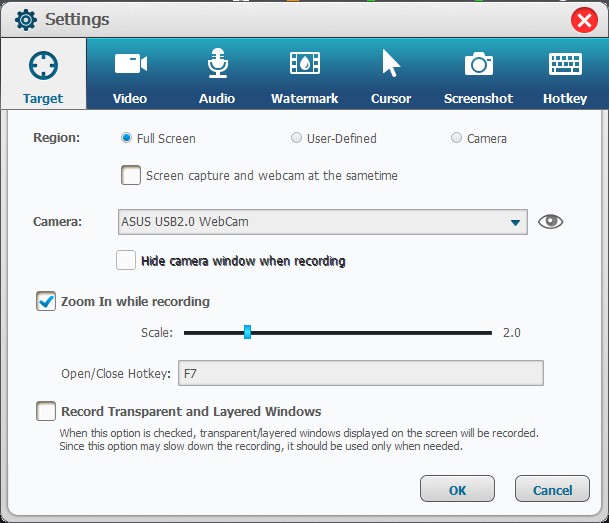
Task: Click the zoom Scale slider handle
Action: [247, 332]
